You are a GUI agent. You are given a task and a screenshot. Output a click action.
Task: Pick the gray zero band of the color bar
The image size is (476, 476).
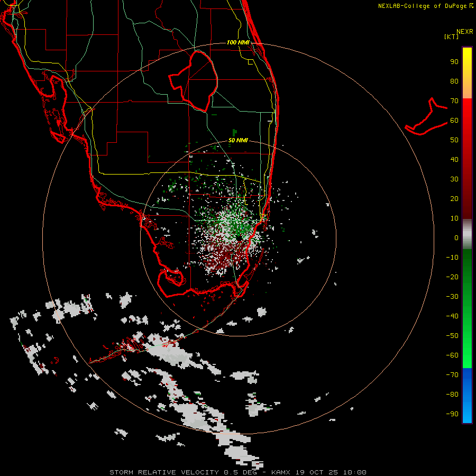(467, 234)
